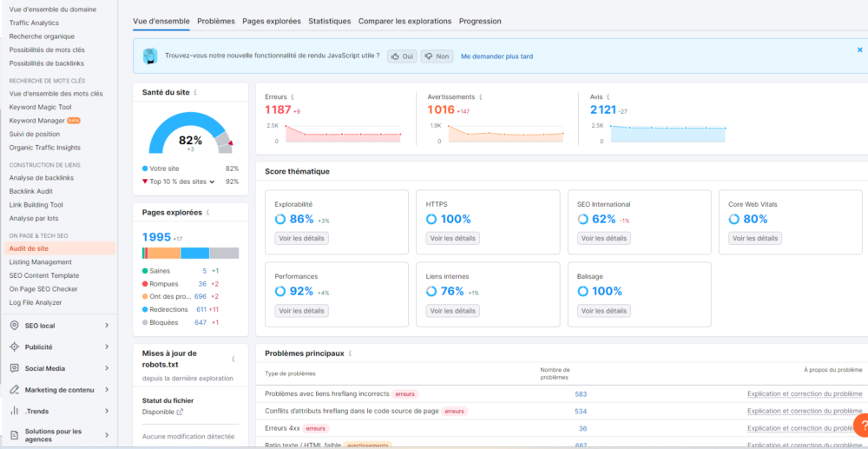Open Log File Analyzer in sidebar
The height and width of the screenshot is (449, 868).
pyautogui.click(x=36, y=302)
